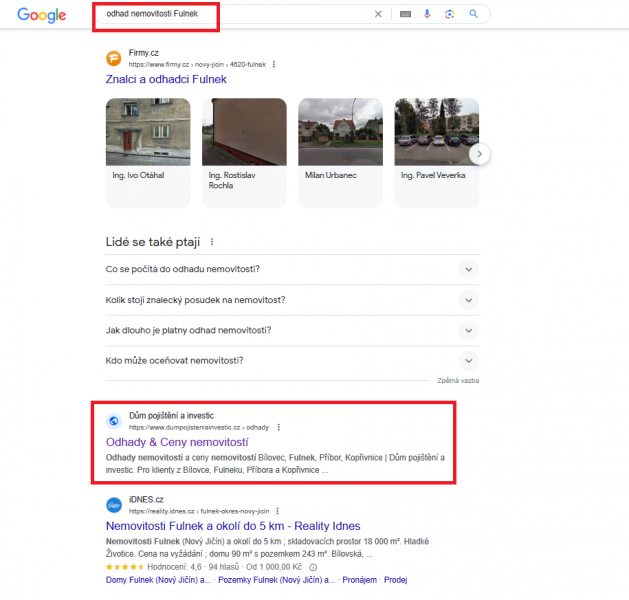Click the iDNES.cz site name
This screenshot has width=629, height=600.
click(x=146, y=499)
